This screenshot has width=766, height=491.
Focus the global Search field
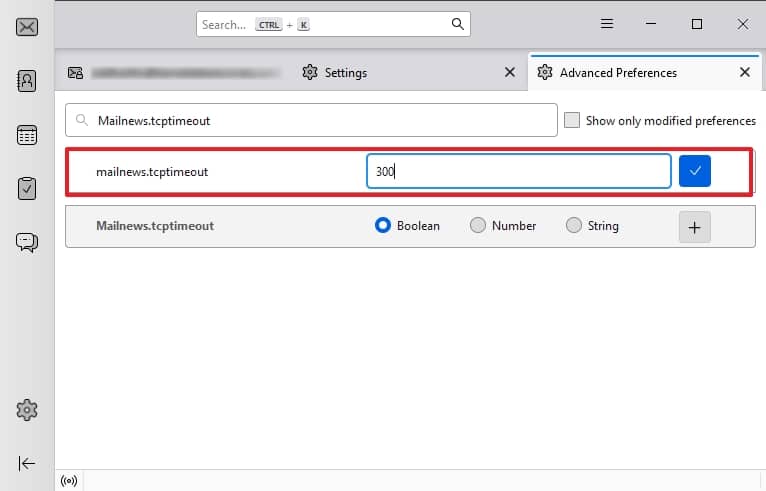click(x=333, y=24)
